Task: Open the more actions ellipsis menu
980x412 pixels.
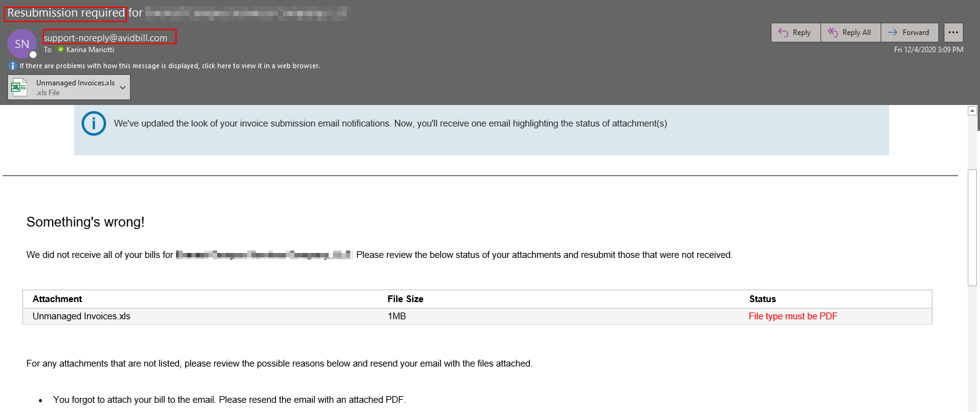Action: (x=953, y=33)
